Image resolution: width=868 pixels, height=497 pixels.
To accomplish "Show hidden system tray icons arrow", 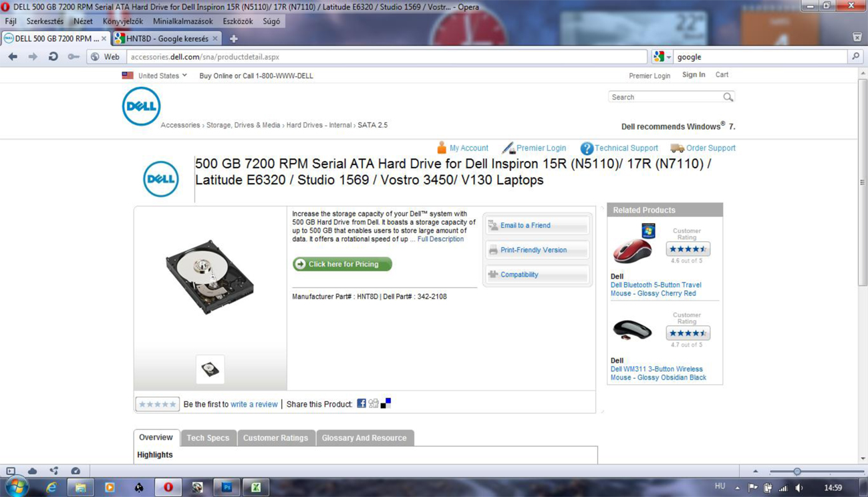I will (738, 488).
